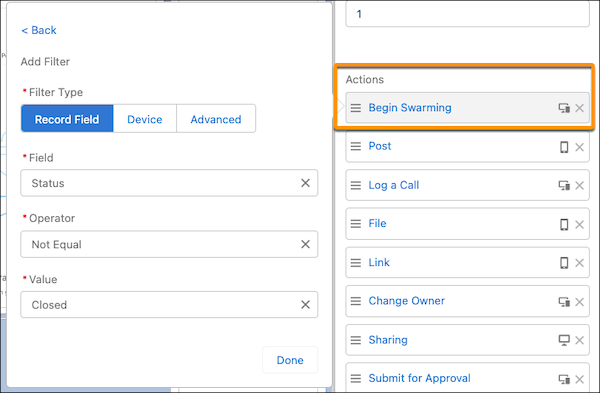
Task: Open the Post action
Action: pos(380,146)
